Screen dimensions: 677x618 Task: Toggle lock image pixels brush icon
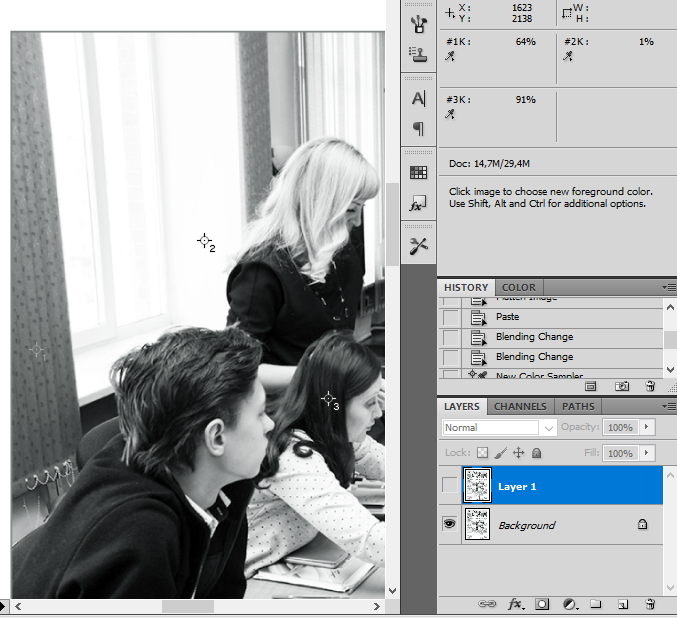500,453
